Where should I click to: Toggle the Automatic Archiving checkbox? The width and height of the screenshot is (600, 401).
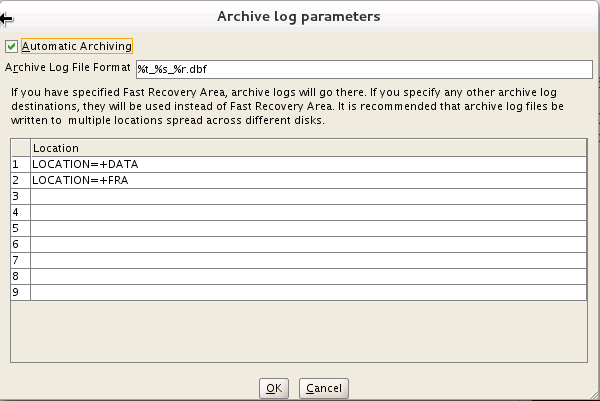click(x=12, y=46)
